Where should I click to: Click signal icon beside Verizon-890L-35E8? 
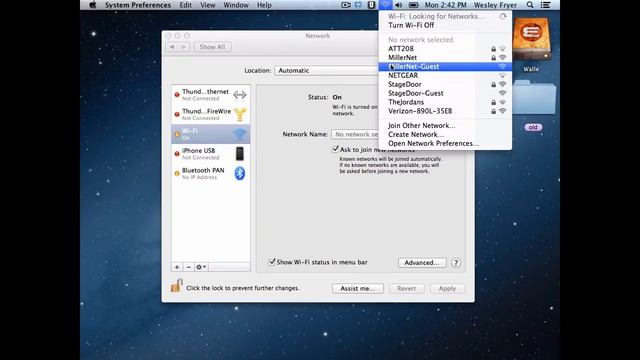pyautogui.click(x=502, y=111)
